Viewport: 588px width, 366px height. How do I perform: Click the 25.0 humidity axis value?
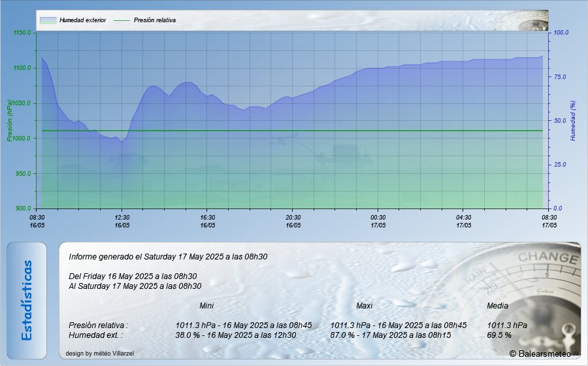tap(560, 165)
